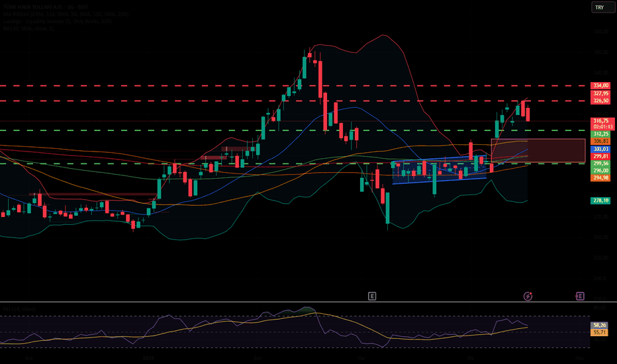This screenshot has width=617, height=364.
Task: Select the BB indicator legend line
Action: coord(28,28)
